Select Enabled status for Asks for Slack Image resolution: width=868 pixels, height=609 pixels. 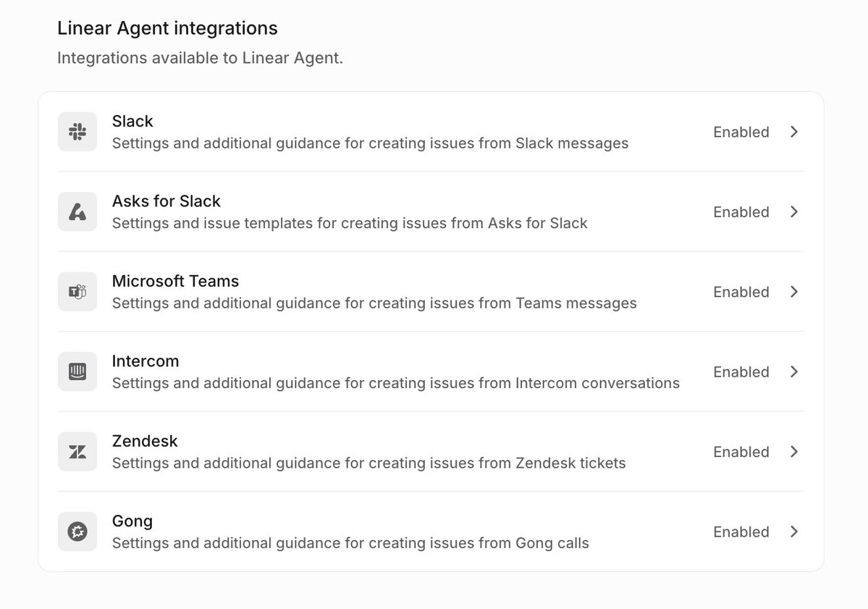[741, 211]
